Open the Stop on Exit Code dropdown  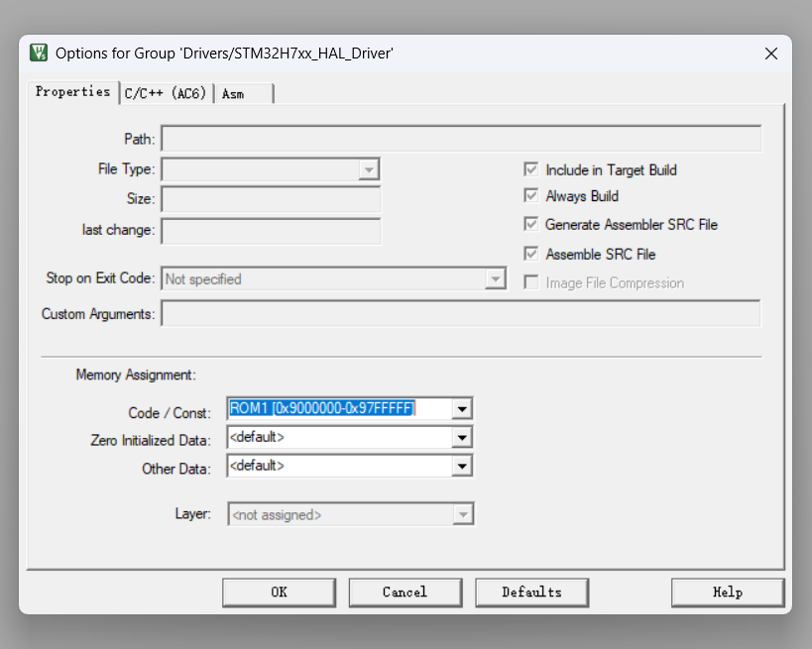[x=333, y=279]
